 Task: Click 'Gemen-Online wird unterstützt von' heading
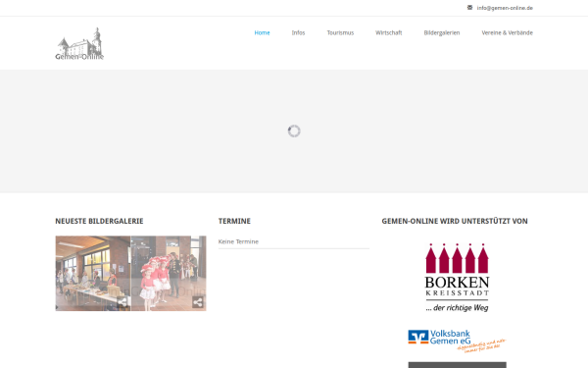[x=455, y=221]
